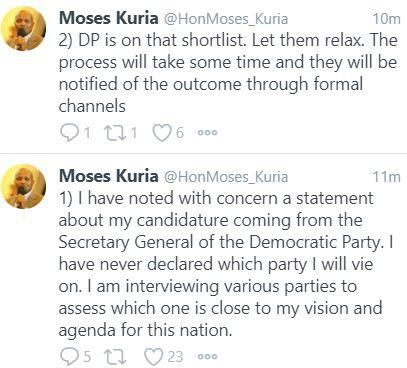Screen dimensions: 407x368
Task: Open more options on the shortlist tweet
Action: coord(207,133)
